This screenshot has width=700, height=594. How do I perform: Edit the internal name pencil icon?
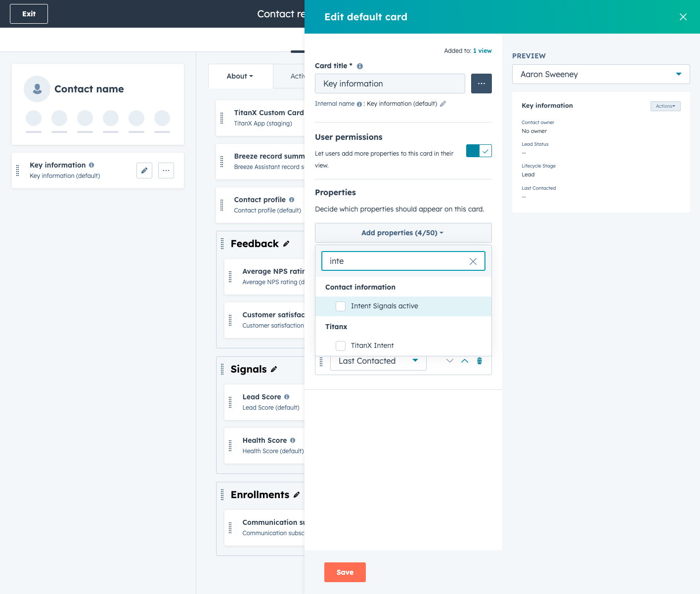pos(443,104)
